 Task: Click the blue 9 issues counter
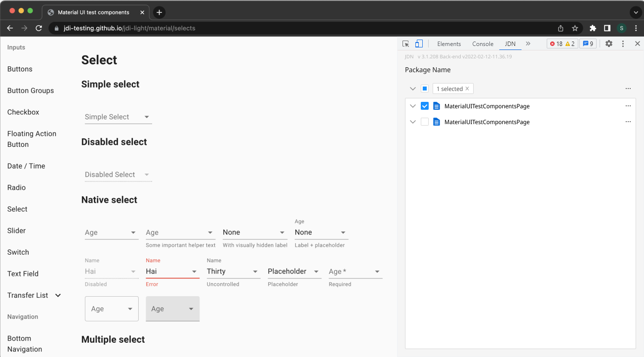(588, 44)
